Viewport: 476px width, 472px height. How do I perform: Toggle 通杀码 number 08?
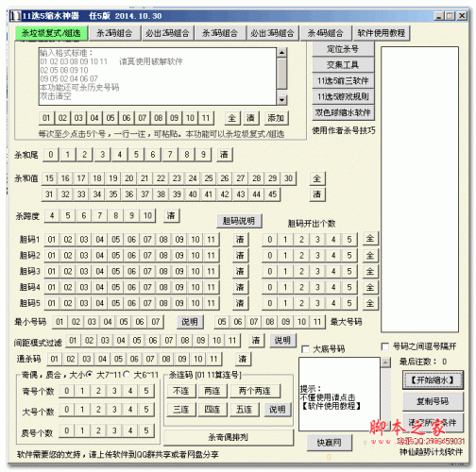(x=166, y=359)
